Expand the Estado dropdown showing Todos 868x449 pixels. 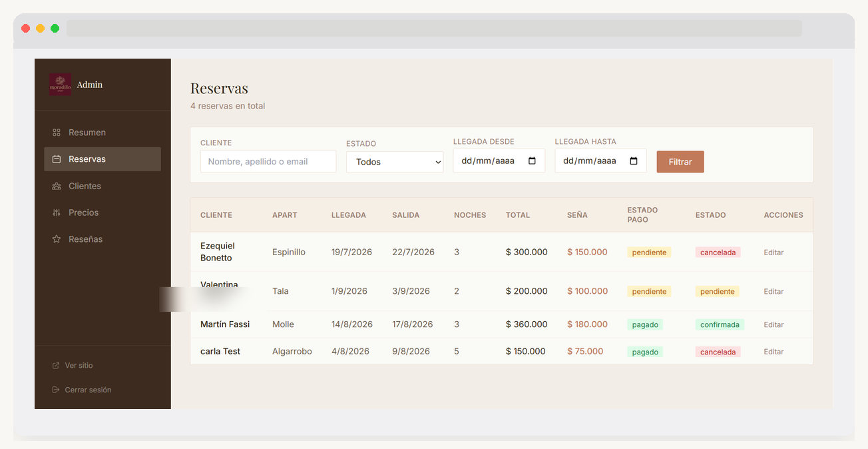click(x=395, y=162)
